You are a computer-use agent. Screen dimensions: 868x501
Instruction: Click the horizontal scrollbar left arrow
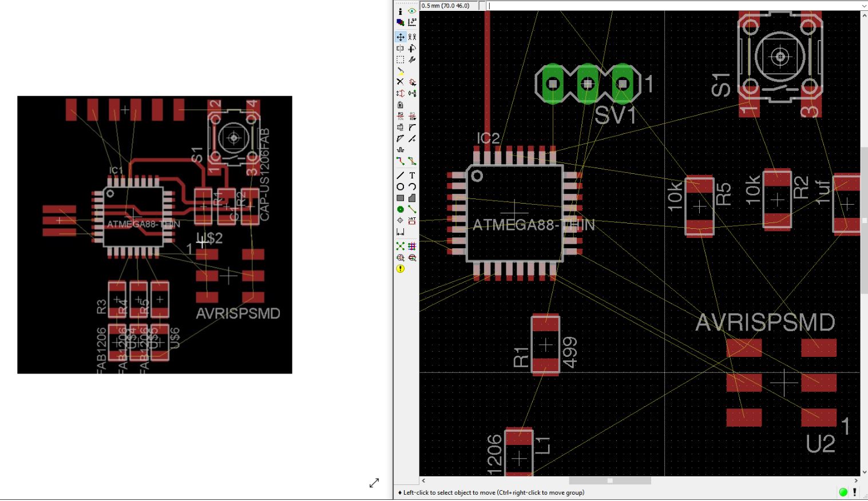tap(423, 481)
